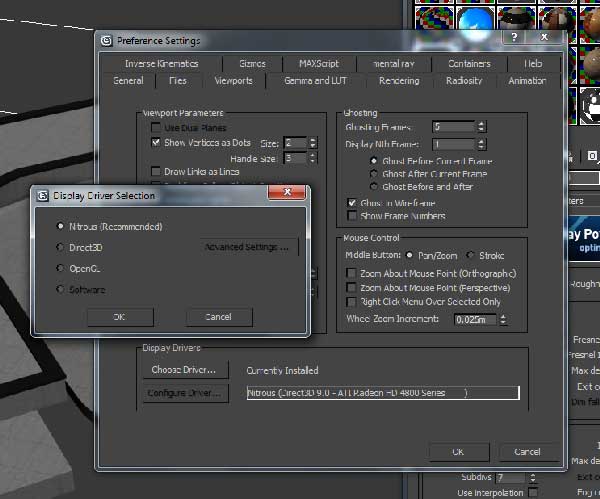Click the Subdivs spinner arrows in the material editor

(533, 478)
